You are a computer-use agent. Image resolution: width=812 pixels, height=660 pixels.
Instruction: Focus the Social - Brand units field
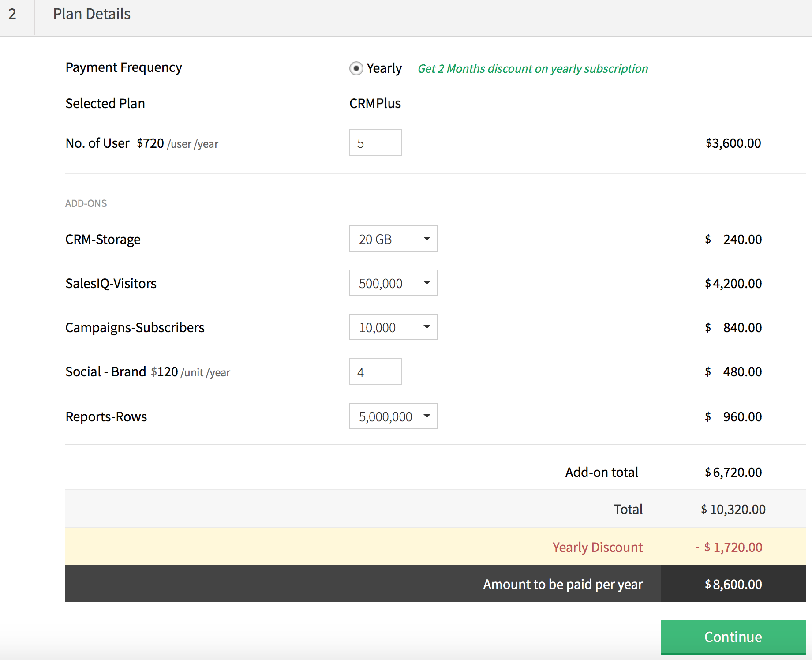(375, 372)
